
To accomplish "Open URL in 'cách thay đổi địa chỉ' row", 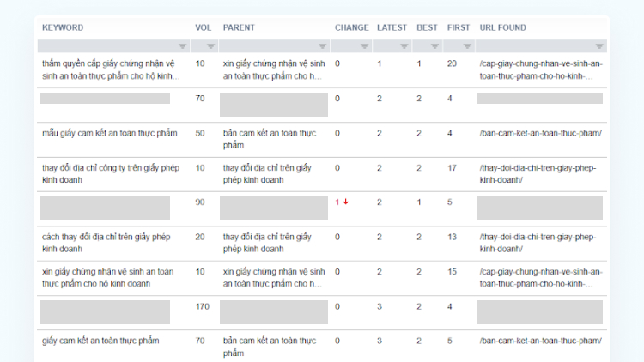I will click(538, 243).
